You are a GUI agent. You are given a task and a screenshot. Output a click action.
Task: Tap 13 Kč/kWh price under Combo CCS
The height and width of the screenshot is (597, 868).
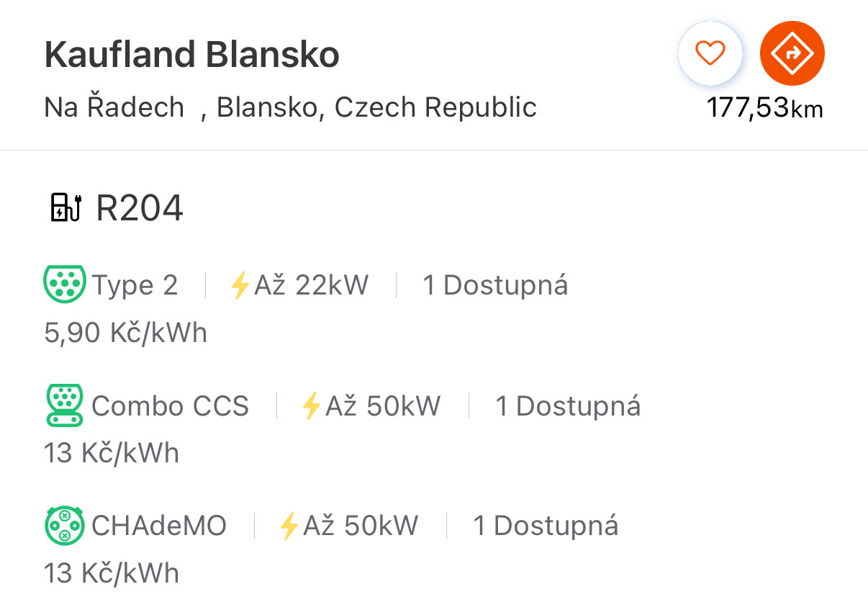(112, 454)
